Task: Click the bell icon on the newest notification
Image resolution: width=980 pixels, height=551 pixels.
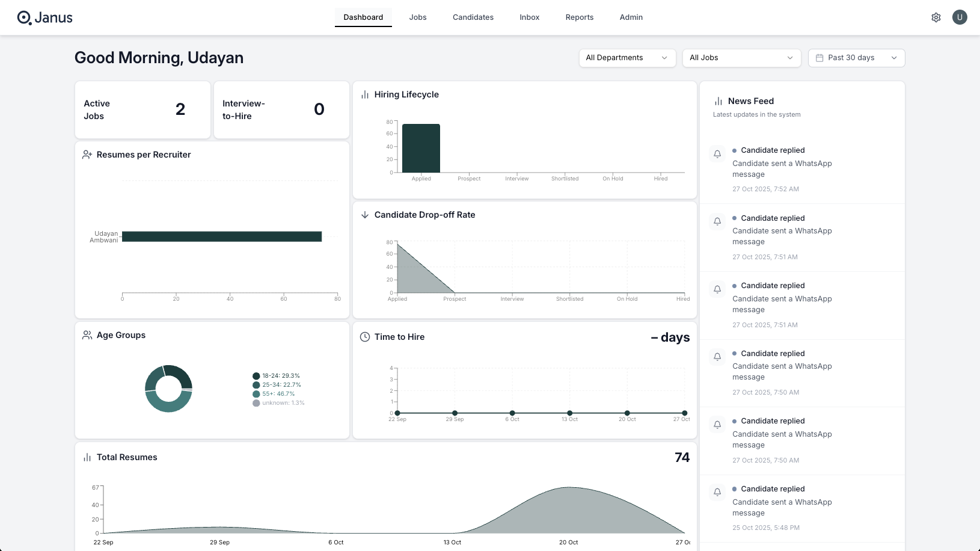Action: [717, 154]
